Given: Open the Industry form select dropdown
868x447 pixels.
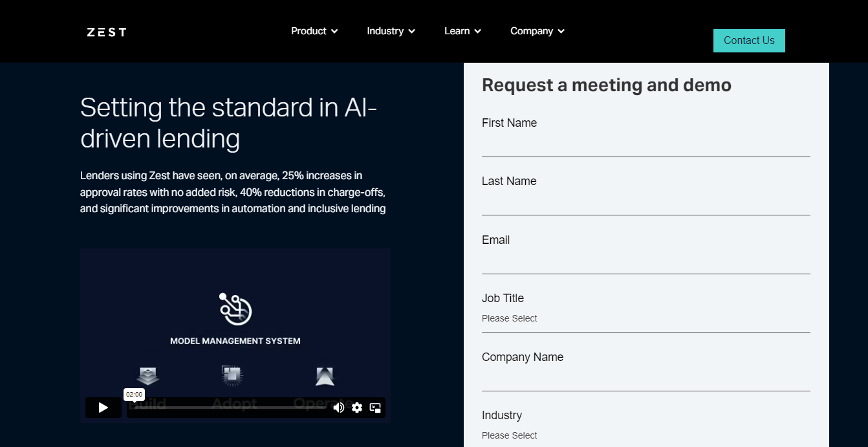Looking at the screenshot, I should click(646, 435).
